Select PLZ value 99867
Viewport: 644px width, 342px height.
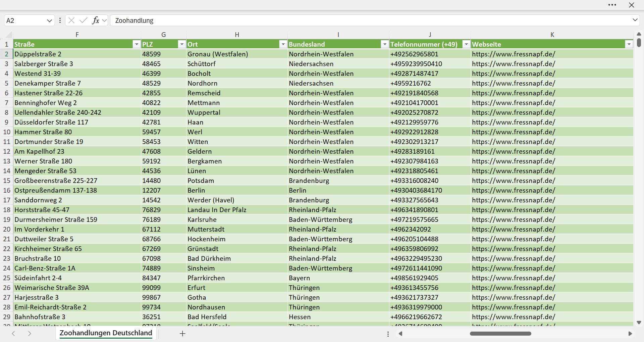[x=164, y=297]
